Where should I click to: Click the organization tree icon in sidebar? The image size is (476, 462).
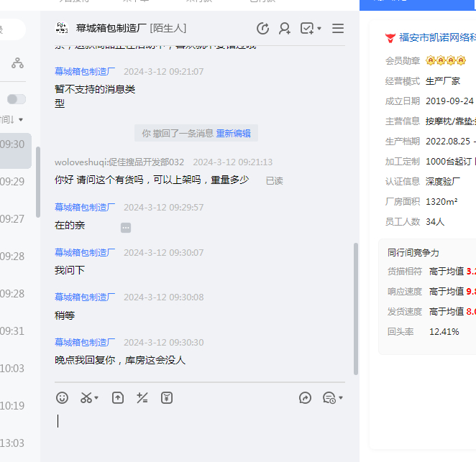17,63
